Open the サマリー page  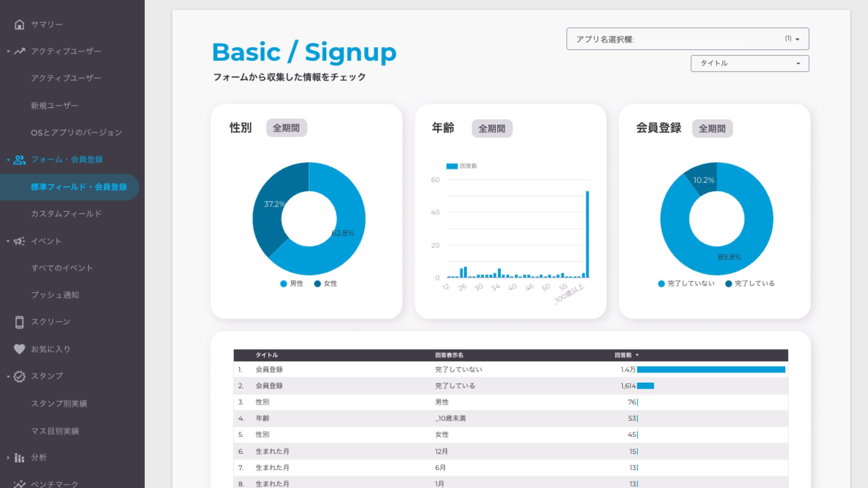(x=47, y=25)
